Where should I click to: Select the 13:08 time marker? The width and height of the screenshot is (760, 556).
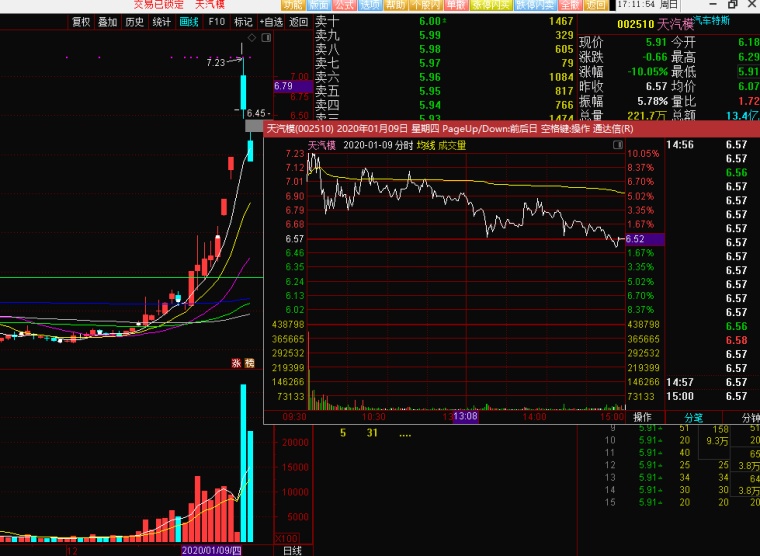coord(467,416)
